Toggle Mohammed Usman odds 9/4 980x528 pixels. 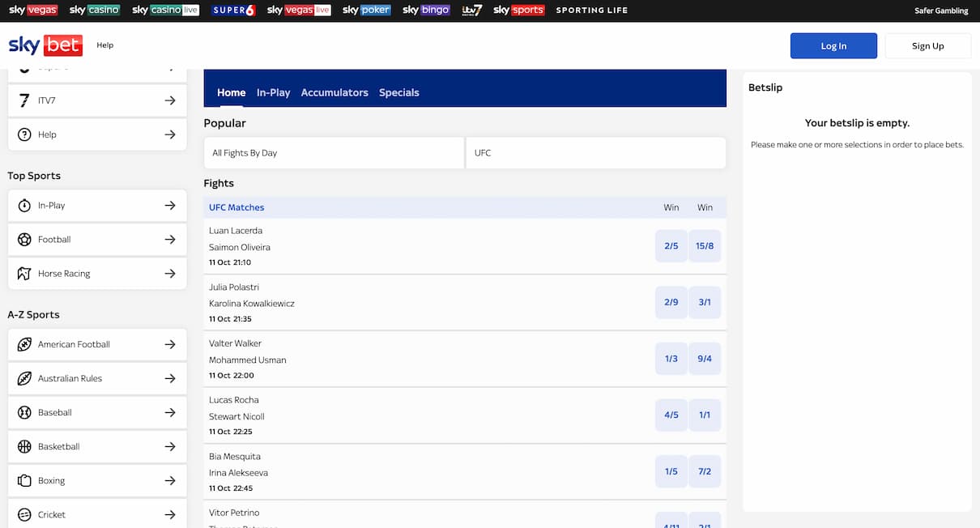click(x=705, y=359)
